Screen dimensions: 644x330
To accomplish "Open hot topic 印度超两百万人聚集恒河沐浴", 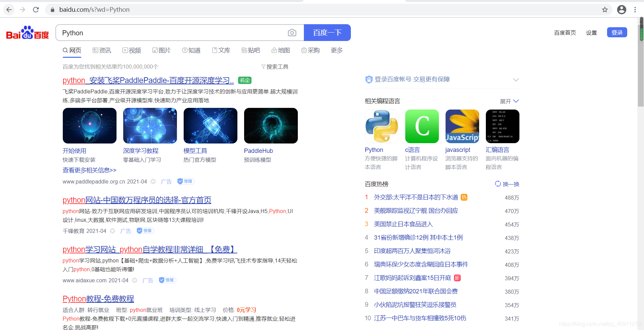I will 412,251.
